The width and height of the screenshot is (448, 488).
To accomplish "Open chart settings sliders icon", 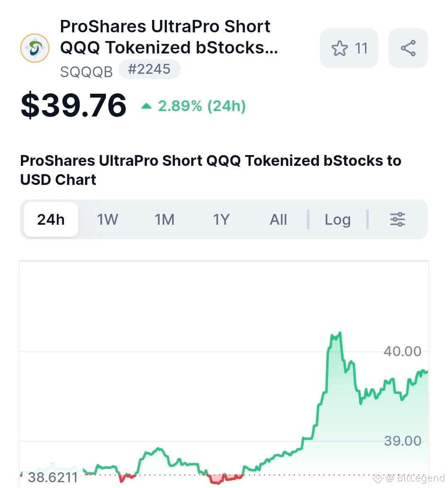I will pyautogui.click(x=397, y=219).
